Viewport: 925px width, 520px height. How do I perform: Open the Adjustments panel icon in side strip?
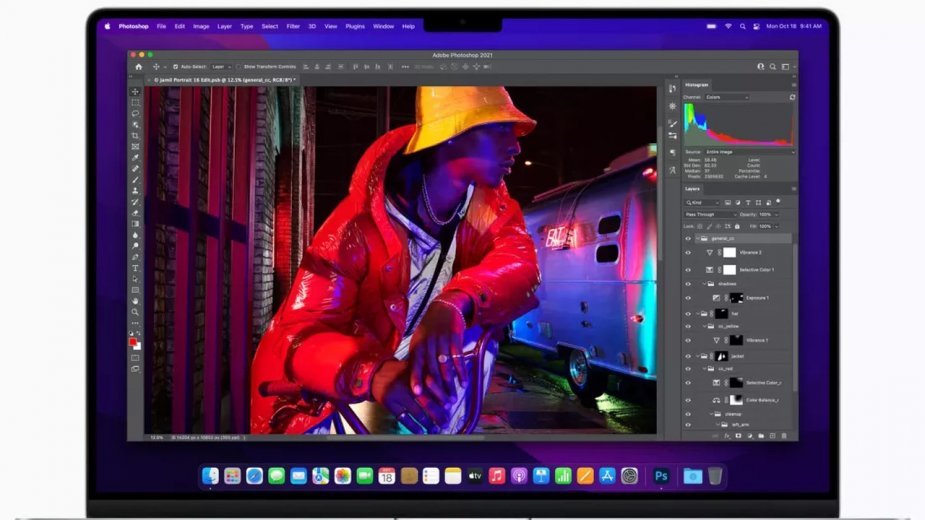673,106
